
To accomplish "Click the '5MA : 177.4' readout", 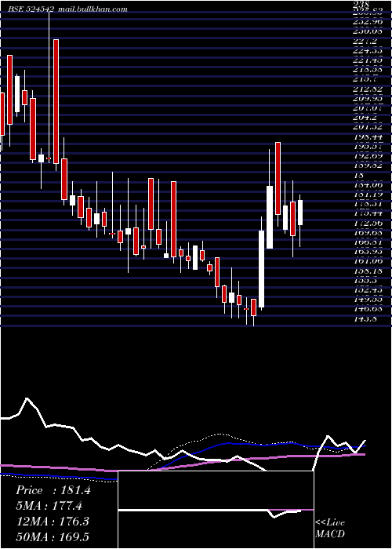I will tap(49, 506).
